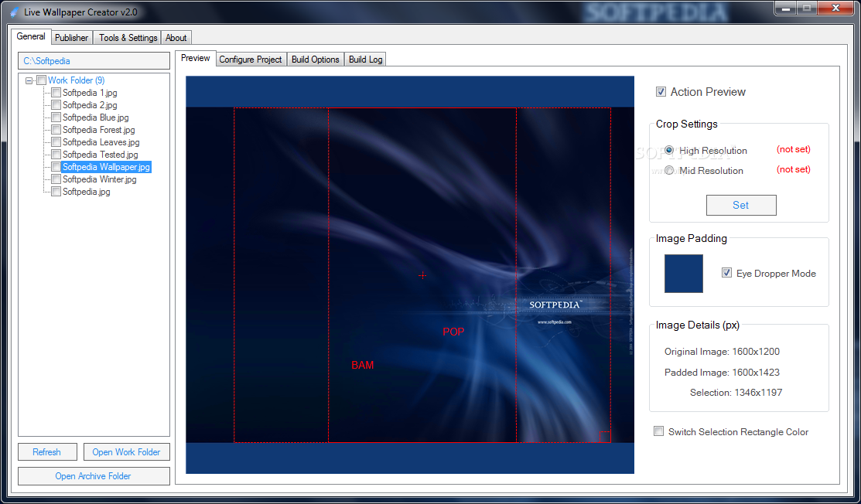The width and height of the screenshot is (861, 504).
Task: Check the Work Folder (9) checkbox
Action: 41,80
